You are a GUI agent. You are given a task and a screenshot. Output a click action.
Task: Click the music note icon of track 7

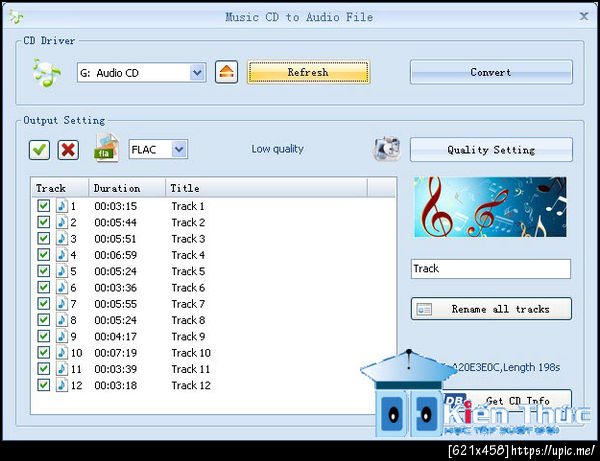click(x=62, y=304)
